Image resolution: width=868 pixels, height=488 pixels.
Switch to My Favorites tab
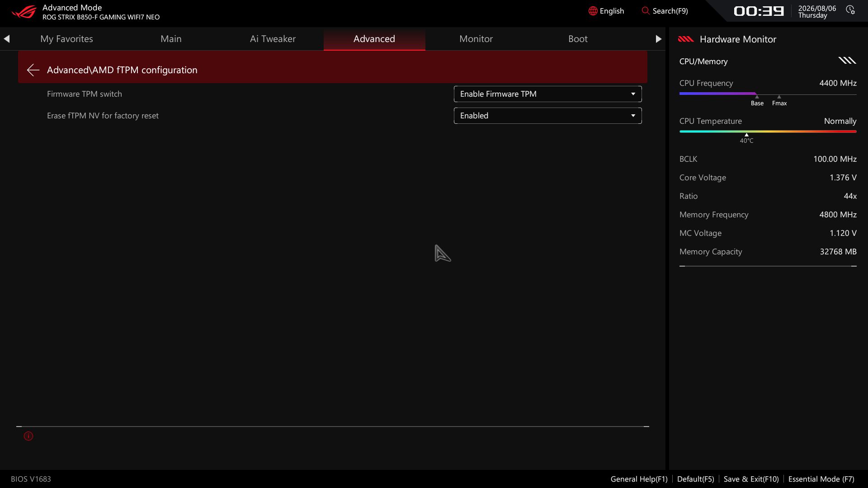pyautogui.click(x=66, y=39)
